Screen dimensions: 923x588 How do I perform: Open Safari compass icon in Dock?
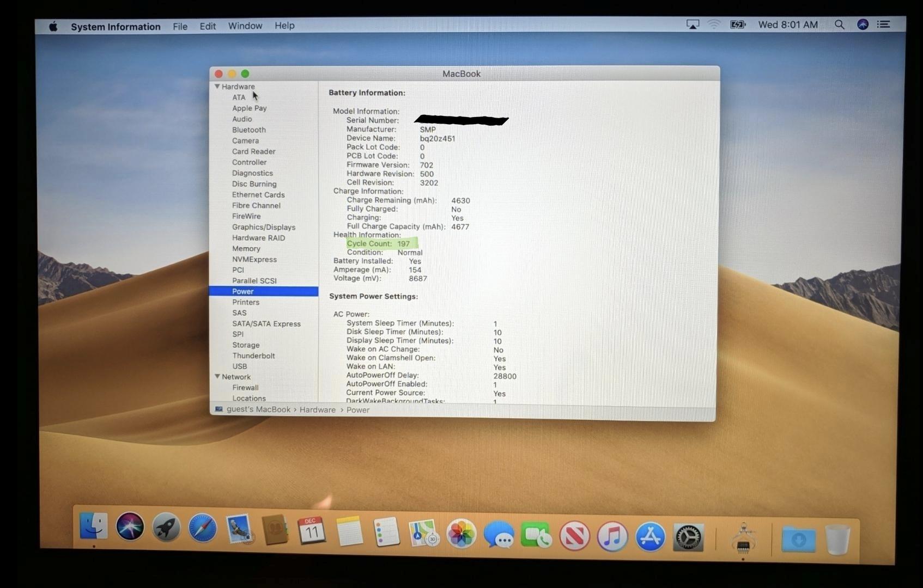203,528
